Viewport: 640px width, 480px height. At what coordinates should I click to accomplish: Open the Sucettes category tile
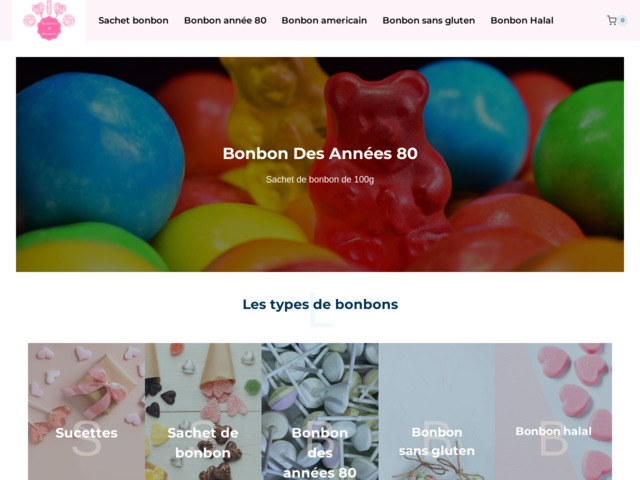pyautogui.click(x=87, y=411)
